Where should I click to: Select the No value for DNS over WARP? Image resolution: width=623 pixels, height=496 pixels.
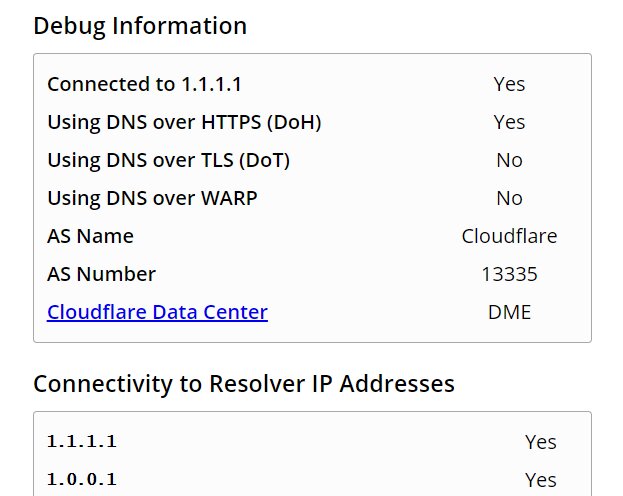click(509, 198)
